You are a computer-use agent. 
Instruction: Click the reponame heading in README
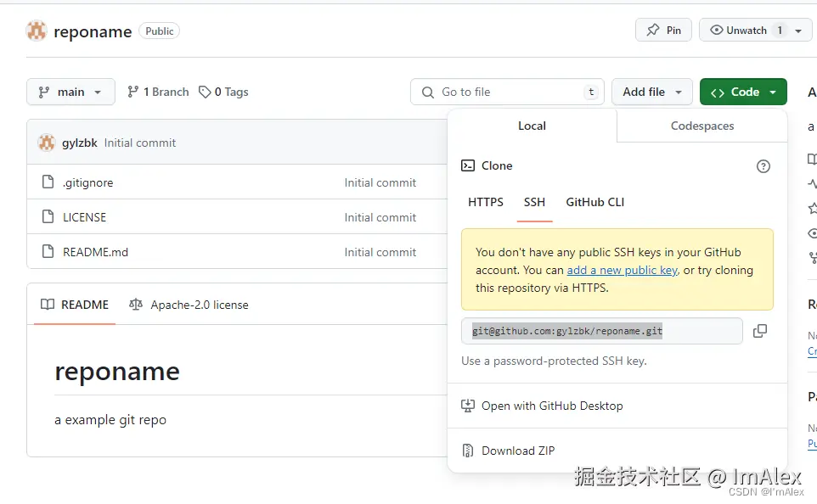click(117, 372)
